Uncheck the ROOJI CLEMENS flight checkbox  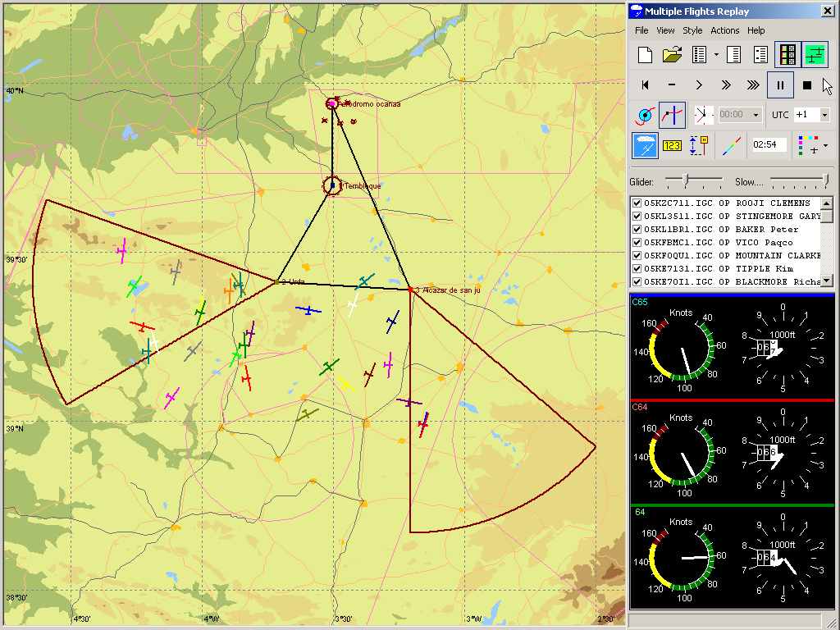pos(637,203)
